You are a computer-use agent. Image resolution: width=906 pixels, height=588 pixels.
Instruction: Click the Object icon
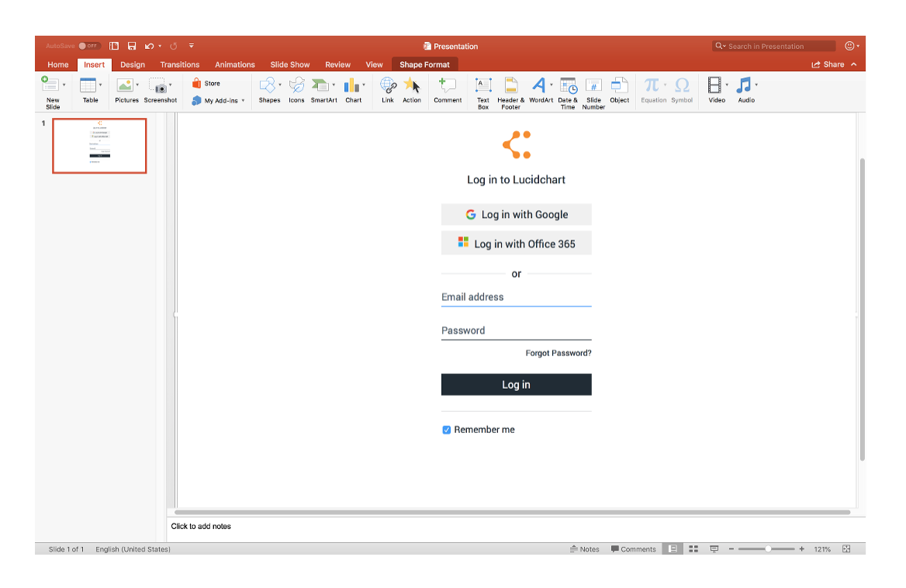(620, 85)
